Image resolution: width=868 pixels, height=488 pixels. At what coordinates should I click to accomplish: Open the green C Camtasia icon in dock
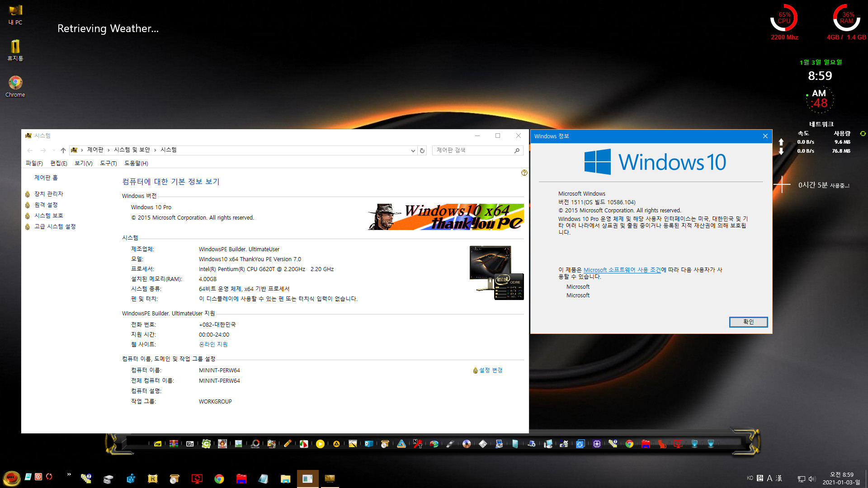[206, 444]
